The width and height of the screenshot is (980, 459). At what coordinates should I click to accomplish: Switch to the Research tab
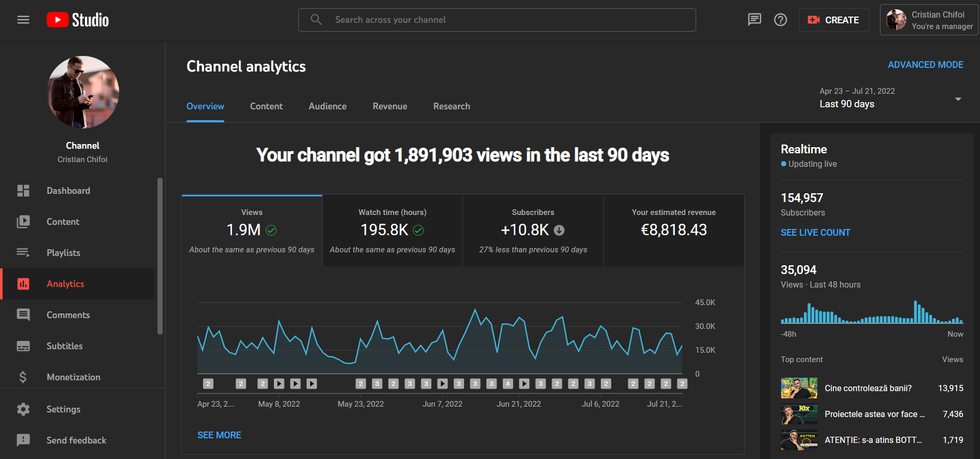coord(452,106)
